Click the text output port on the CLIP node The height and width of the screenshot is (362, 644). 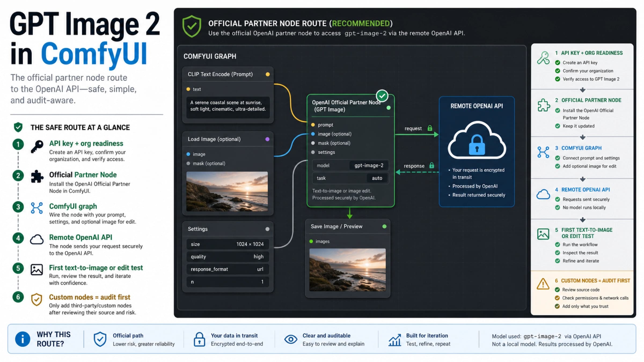click(x=188, y=89)
